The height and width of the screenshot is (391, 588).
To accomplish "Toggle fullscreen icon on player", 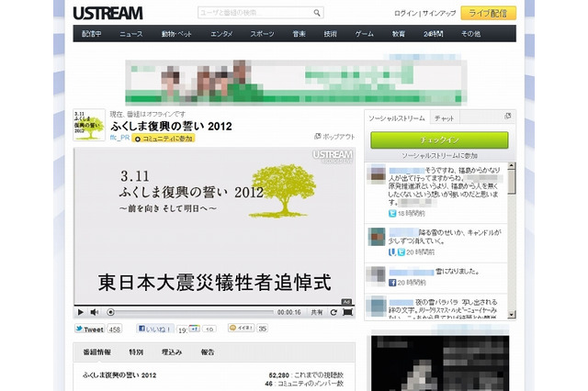I will [347, 312].
